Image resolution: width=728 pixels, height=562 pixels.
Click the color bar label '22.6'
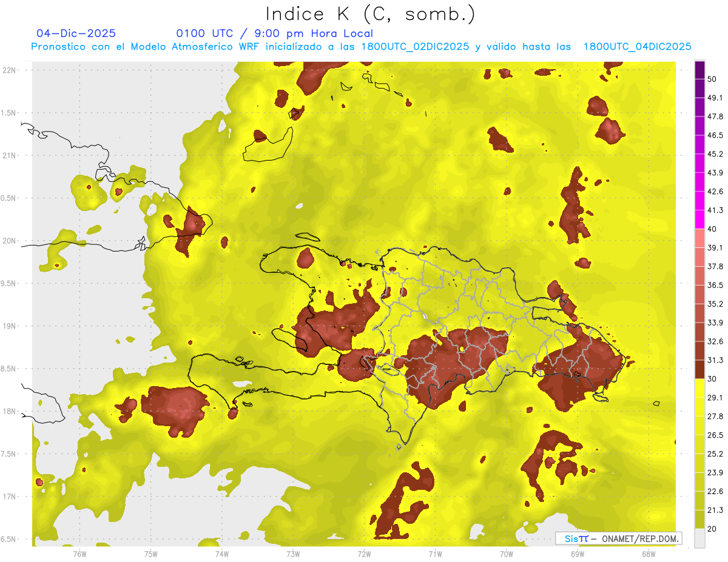coord(715,491)
